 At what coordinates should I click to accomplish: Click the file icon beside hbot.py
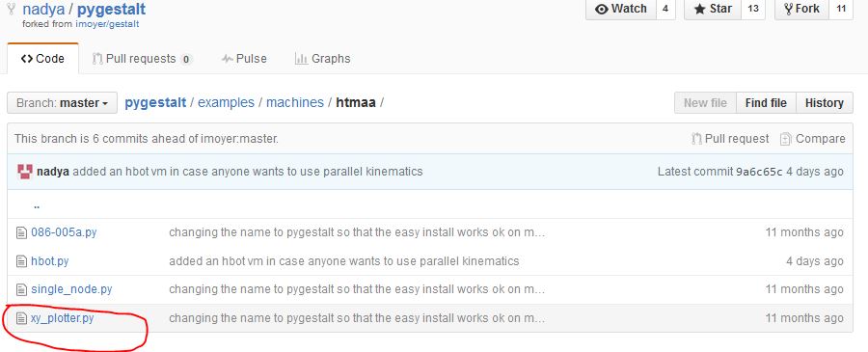(21, 261)
